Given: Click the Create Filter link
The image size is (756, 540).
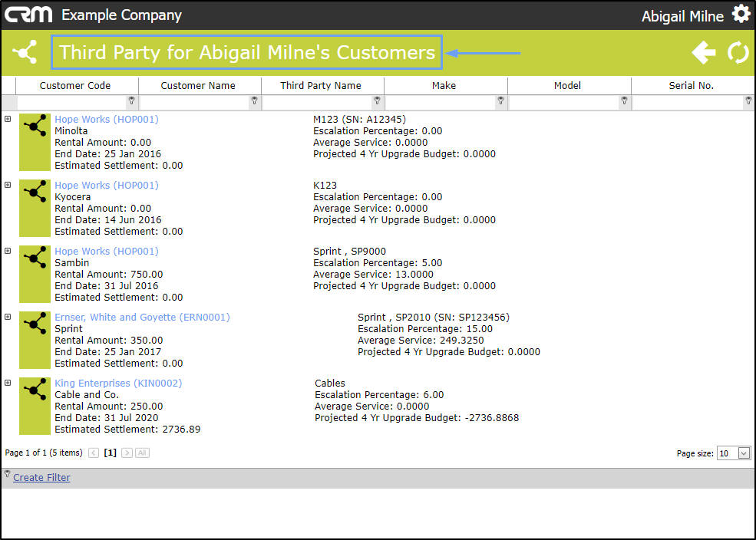Looking at the screenshot, I should [x=41, y=477].
